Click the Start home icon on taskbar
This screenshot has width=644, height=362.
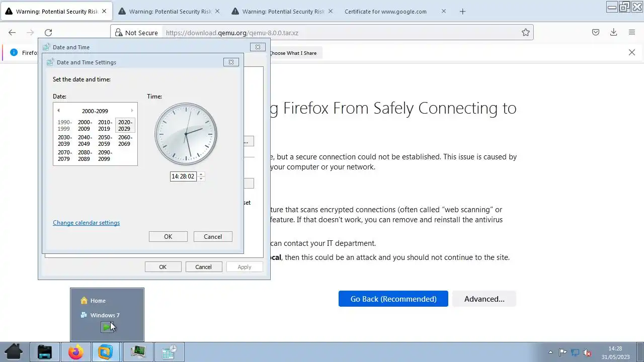(x=14, y=351)
